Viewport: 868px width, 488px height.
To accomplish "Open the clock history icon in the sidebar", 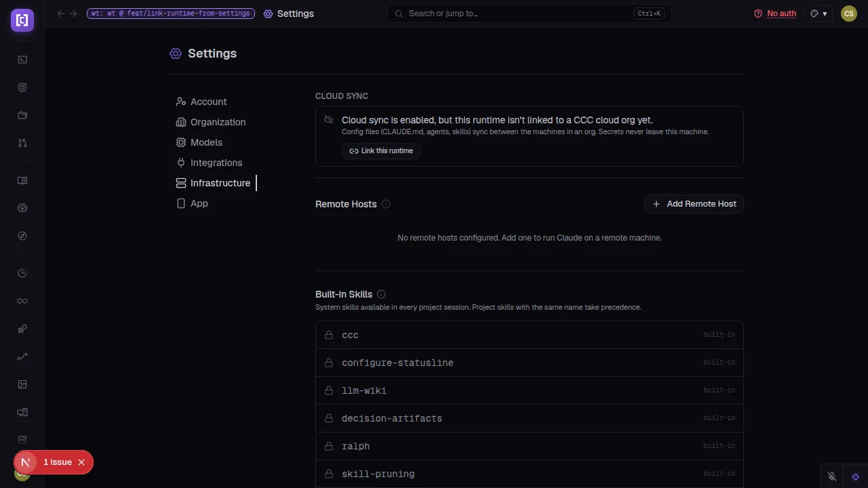I will pos(22,273).
